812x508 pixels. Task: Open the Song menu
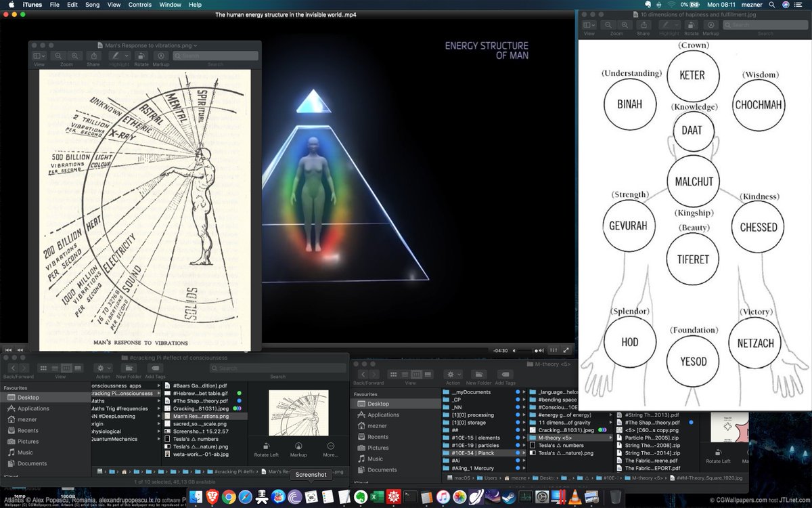coord(92,5)
